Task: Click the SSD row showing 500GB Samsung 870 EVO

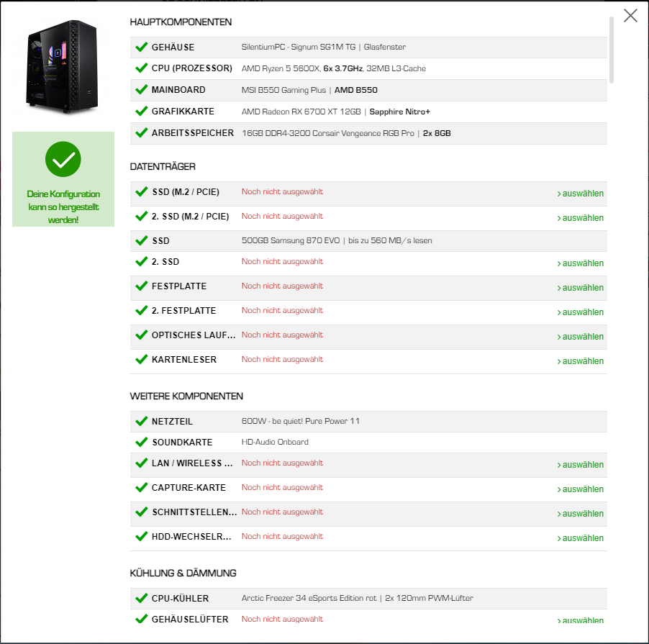Action: (368, 241)
